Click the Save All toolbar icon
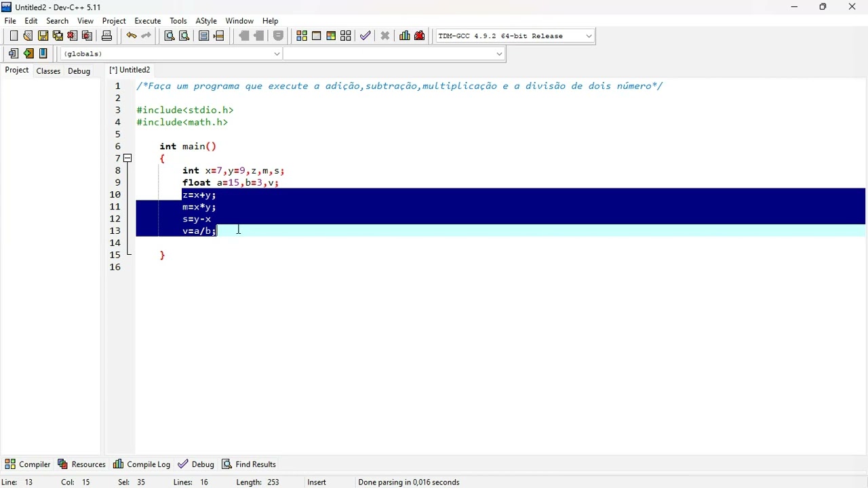Image resolution: width=868 pixels, height=488 pixels. pos(58,36)
